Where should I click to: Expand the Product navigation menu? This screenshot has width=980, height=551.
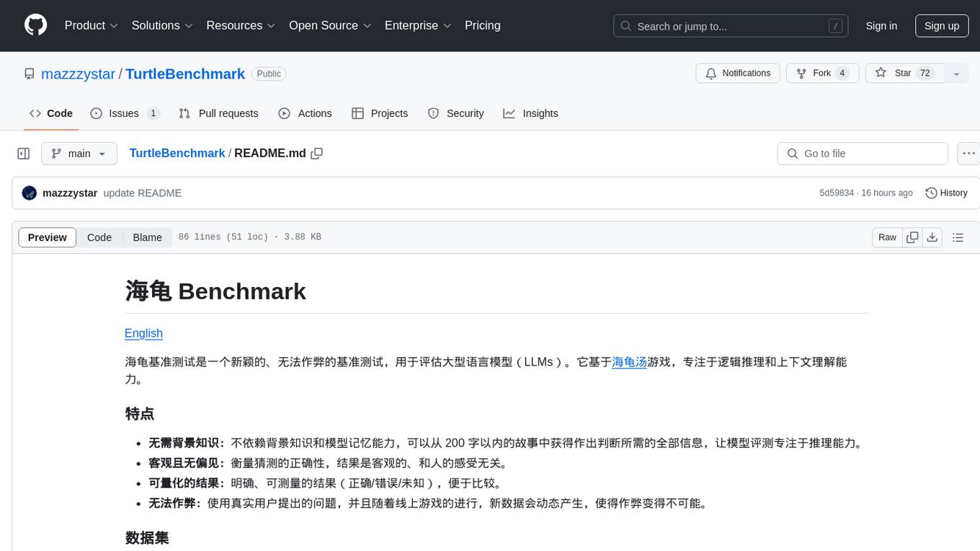[x=92, y=25]
